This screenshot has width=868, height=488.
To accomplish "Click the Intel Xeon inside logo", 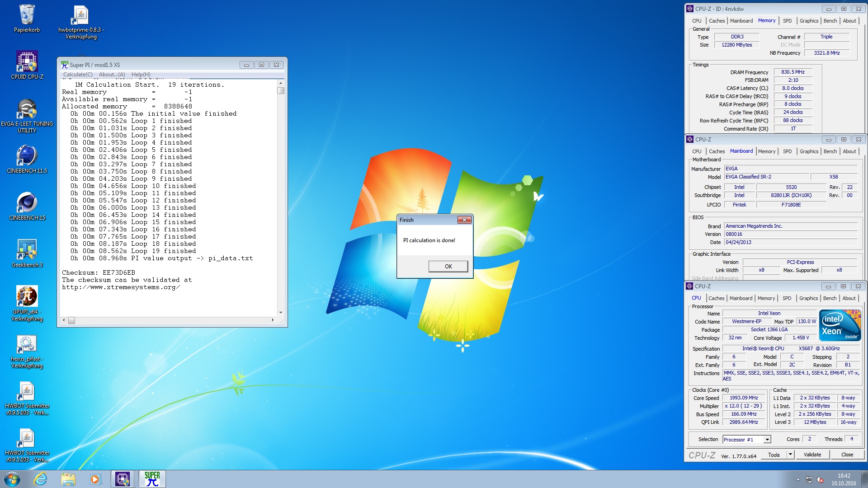I will (840, 325).
